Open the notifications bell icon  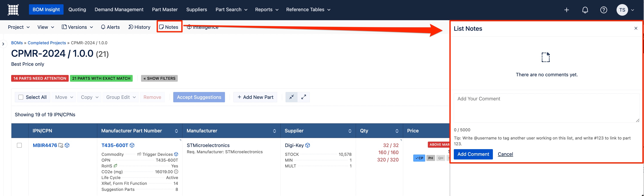coord(585,10)
